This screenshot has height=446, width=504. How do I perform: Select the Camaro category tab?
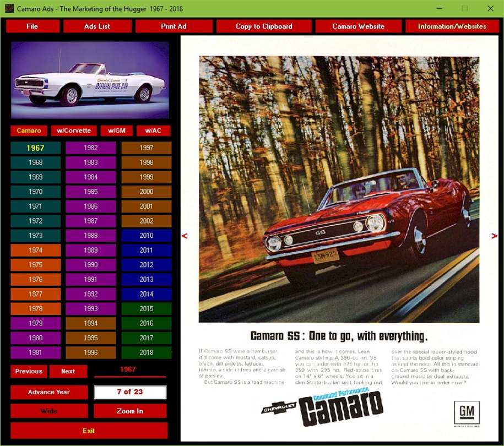29,130
